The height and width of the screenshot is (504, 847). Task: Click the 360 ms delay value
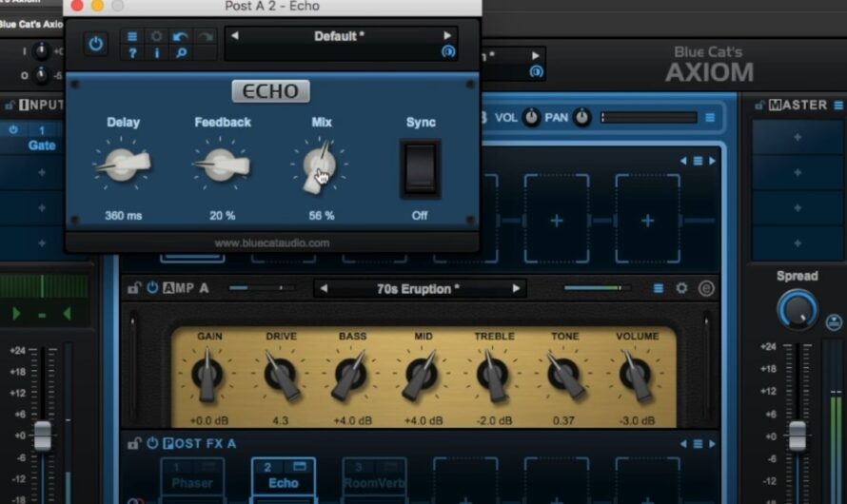(123, 216)
